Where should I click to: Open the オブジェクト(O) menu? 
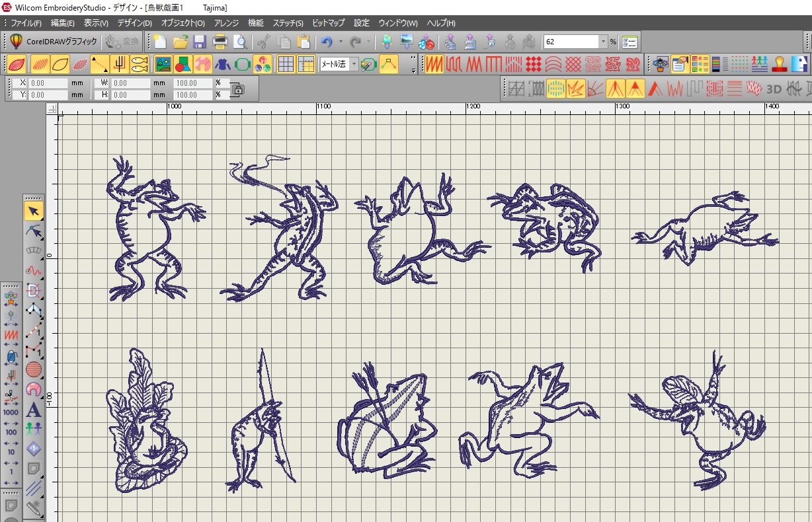183,23
